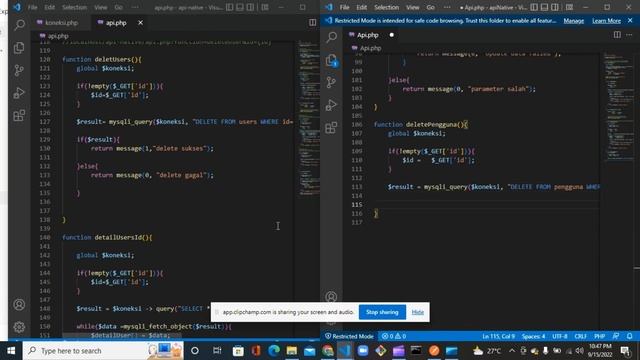640x360 pixels.
Task: Expand overflow menu ellipsis in left titlebar
Action: 135,7
